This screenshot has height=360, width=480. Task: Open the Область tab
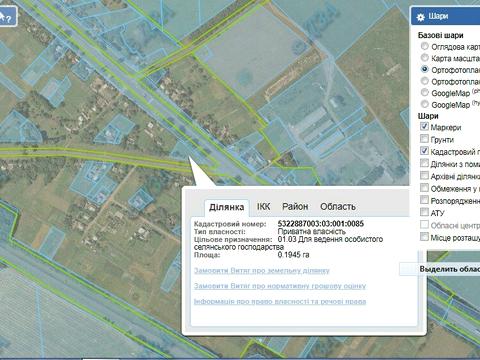338,207
